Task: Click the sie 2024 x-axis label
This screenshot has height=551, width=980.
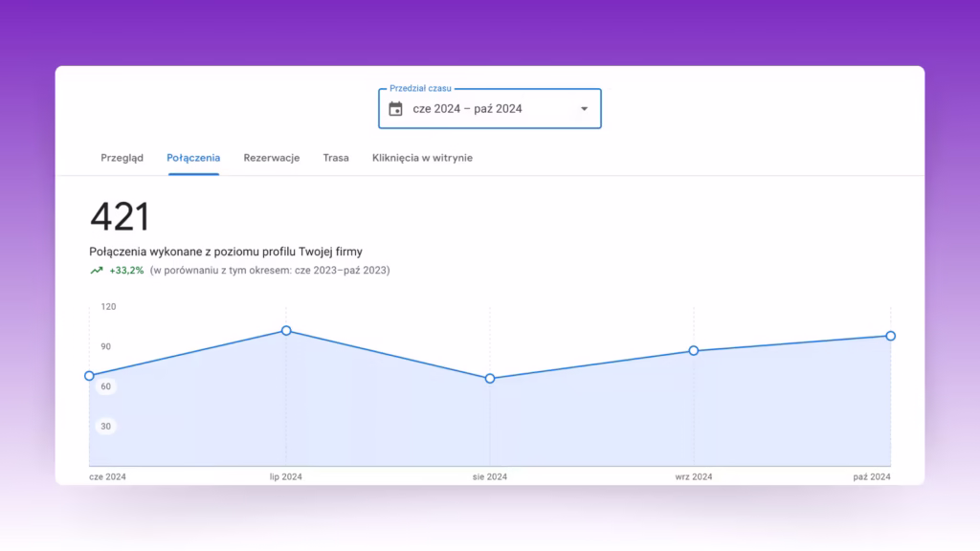Action: point(490,476)
